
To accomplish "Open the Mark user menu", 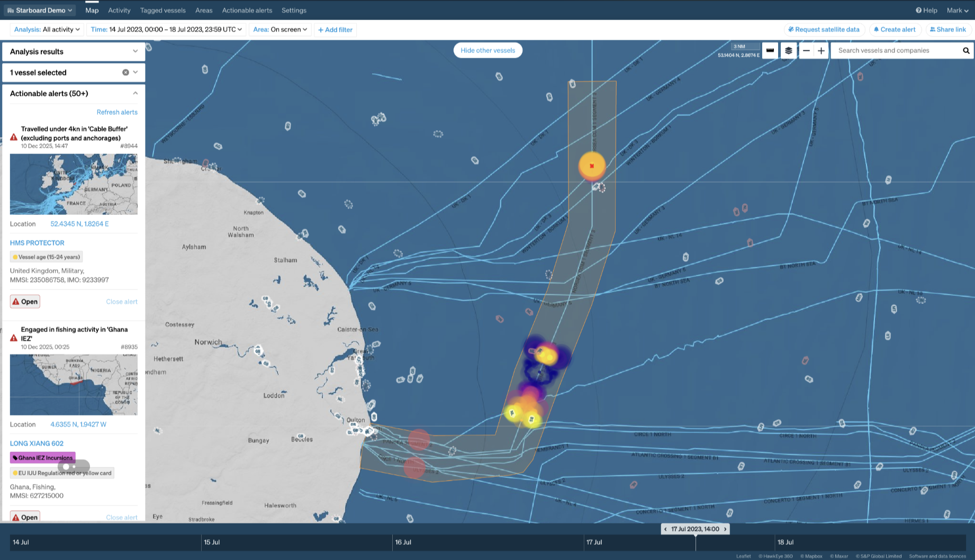I will click(x=958, y=10).
